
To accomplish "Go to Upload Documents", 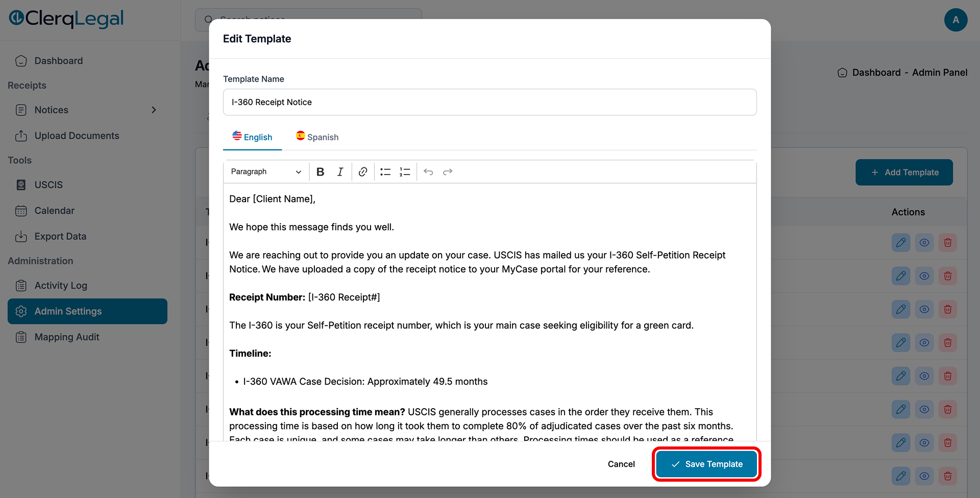I will pyautogui.click(x=77, y=136).
